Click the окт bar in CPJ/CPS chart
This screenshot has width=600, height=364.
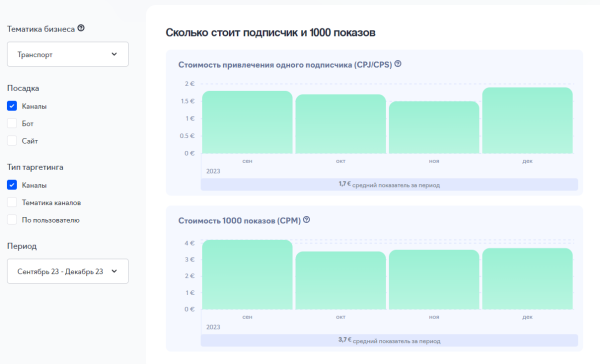pyautogui.click(x=341, y=124)
